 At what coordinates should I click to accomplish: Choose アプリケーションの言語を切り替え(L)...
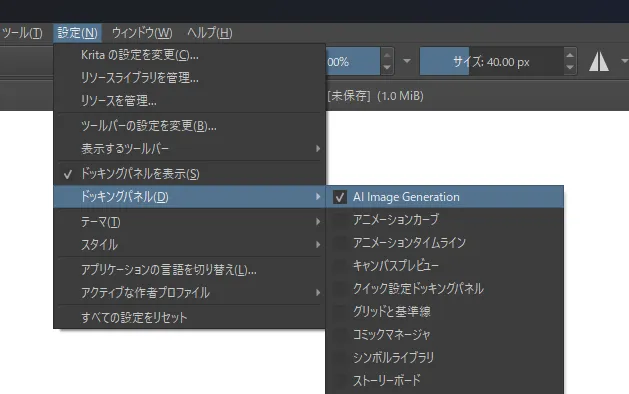coord(189,270)
